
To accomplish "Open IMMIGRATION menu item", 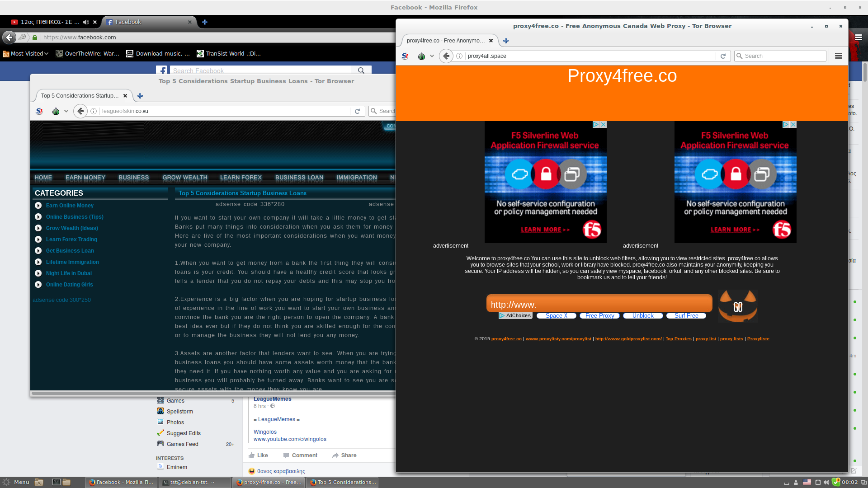I will coord(357,178).
